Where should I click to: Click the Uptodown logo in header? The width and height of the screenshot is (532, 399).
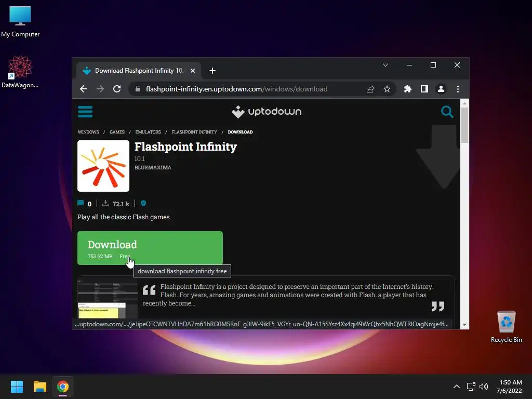pos(267,112)
